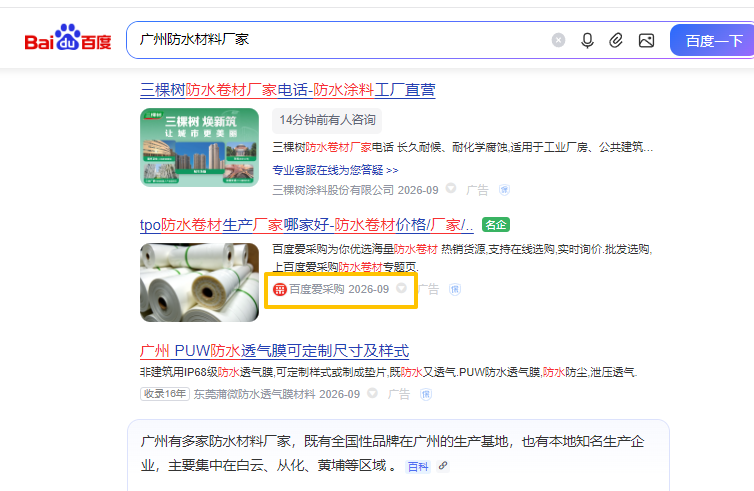Expand dropdown next to 百度爱采购 2026-09
Screen dimensions: 754x491
click(401, 288)
